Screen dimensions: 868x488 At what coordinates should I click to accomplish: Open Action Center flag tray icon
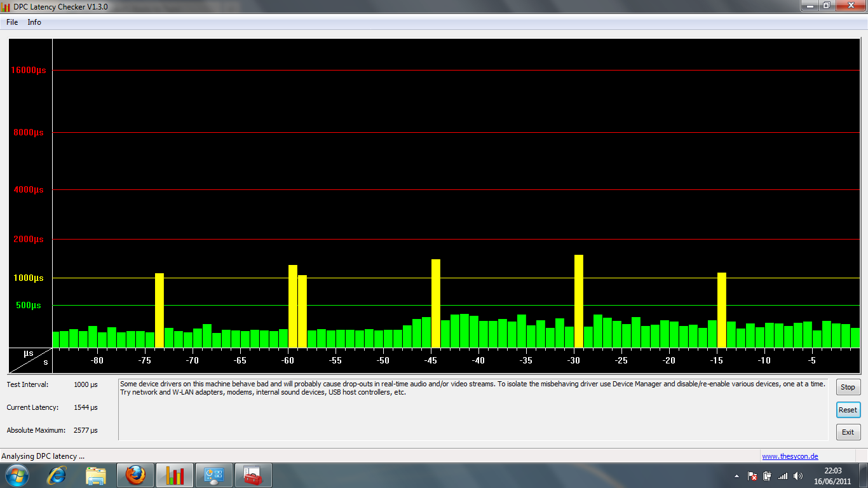(752, 476)
